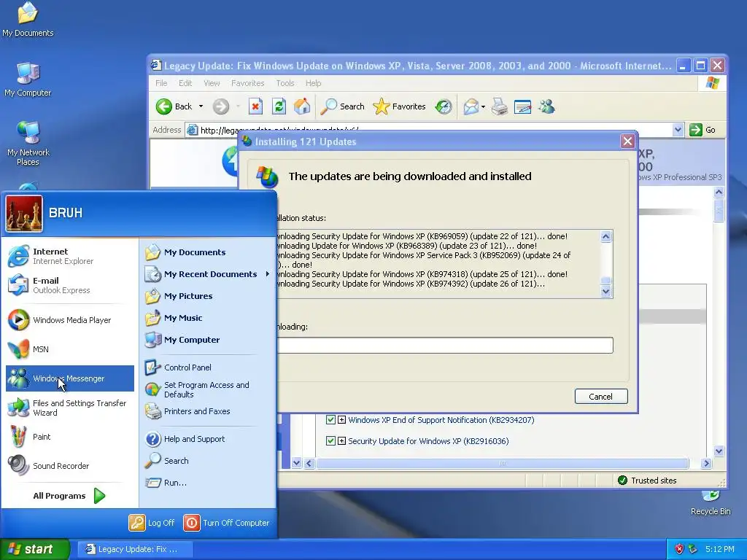Uncheck Security Update KB2916036 checkbox
The height and width of the screenshot is (560, 747).
[330, 440]
